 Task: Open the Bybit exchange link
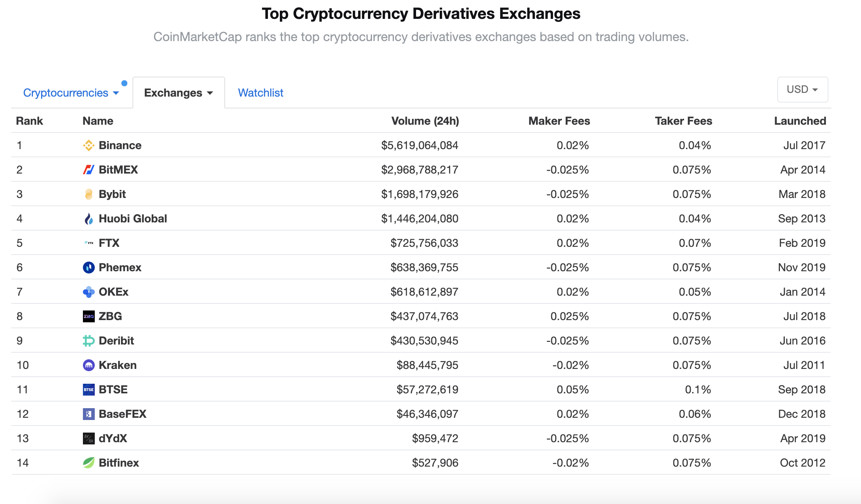(112, 194)
